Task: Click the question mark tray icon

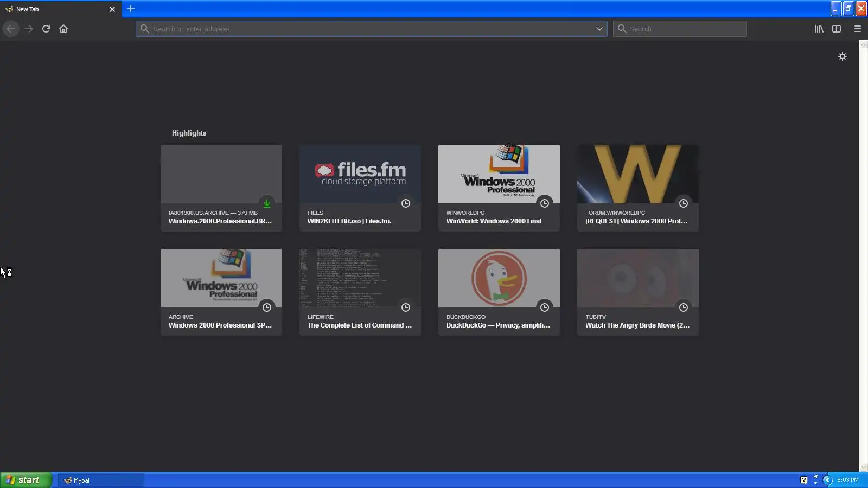Action: tap(803, 480)
